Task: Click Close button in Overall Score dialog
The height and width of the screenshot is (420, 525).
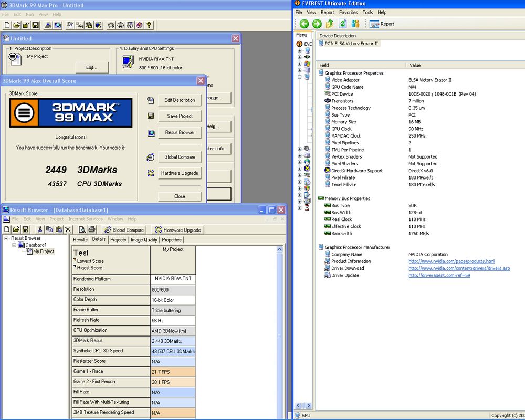Action: pyautogui.click(x=180, y=196)
